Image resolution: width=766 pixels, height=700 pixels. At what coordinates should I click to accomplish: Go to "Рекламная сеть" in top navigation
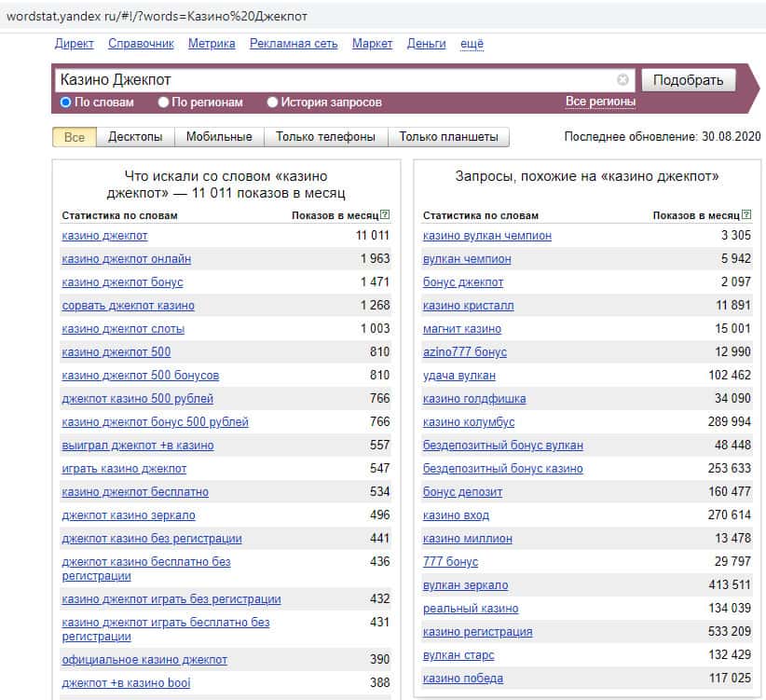(294, 44)
